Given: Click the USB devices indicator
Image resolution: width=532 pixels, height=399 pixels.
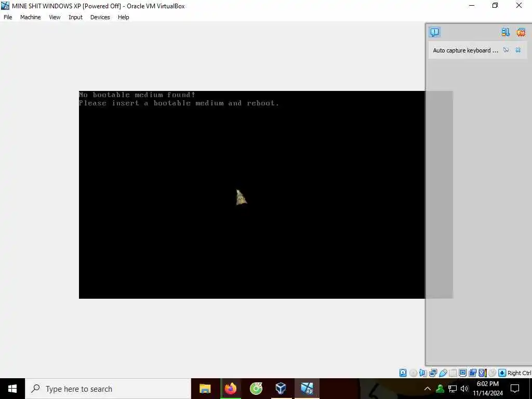Looking at the screenshot, I should coord(443,373).
